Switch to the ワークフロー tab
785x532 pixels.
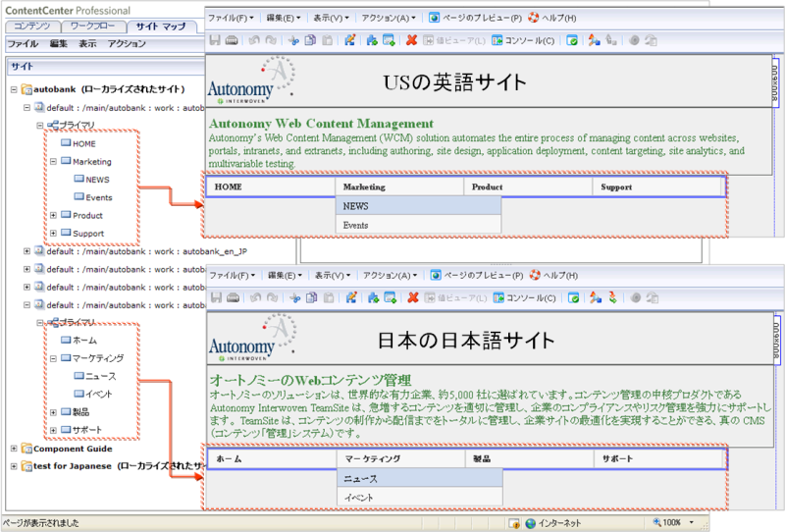tap(96, 26)
